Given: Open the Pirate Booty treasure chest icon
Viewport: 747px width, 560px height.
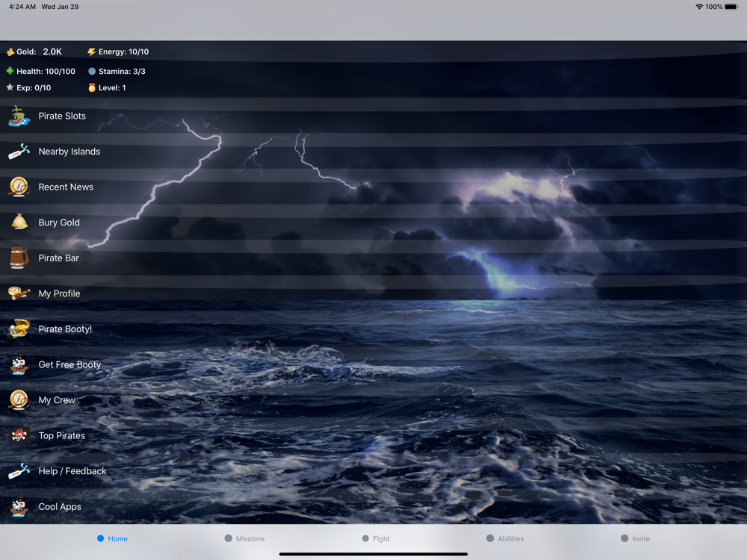Looking at the screenshot, I should tap(19, 329).
